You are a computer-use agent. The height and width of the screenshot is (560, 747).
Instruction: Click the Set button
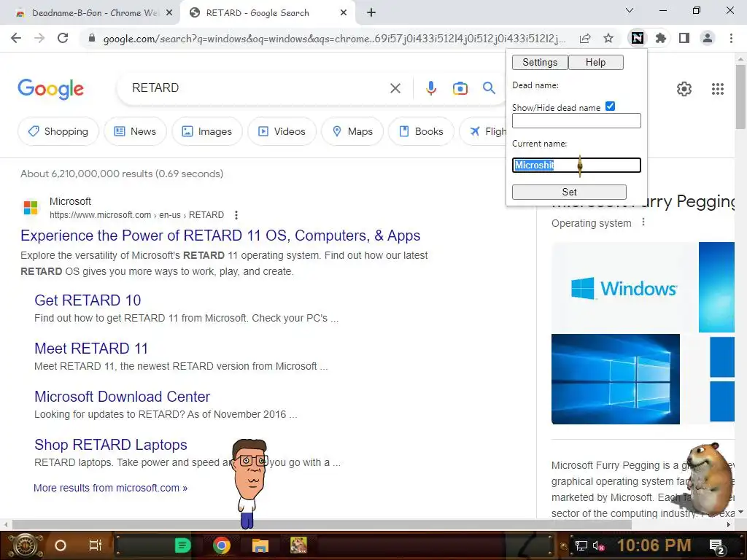pos(569,192)
